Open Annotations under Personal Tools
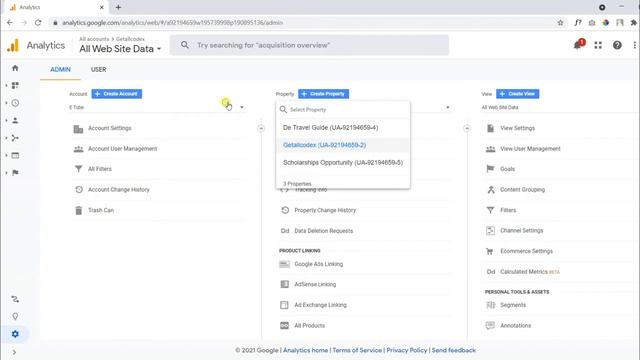This screenshot has height=360, width=640. tap(516, 325)
